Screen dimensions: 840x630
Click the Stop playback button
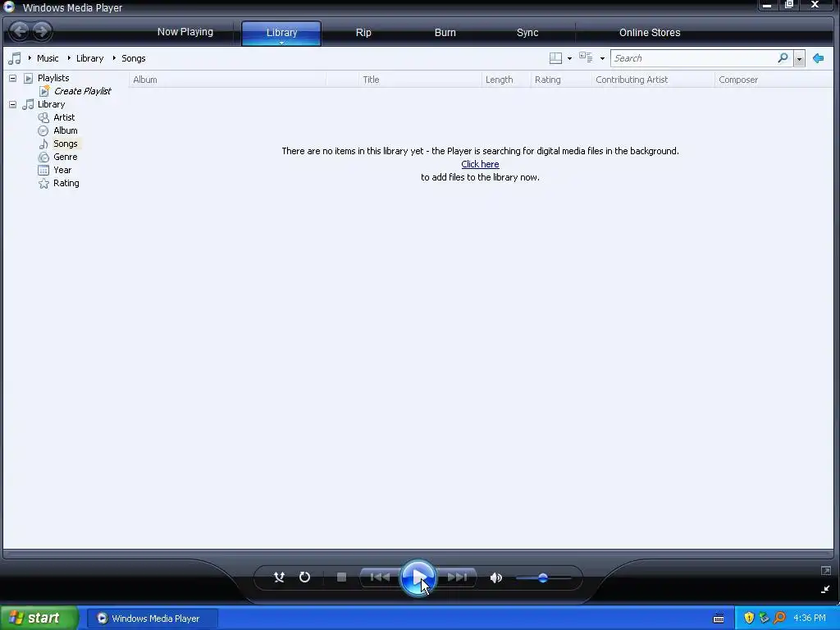pos(341,577)
